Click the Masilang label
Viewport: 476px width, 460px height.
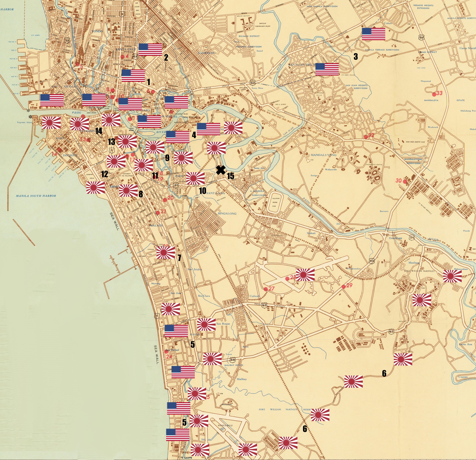point(414,263)
